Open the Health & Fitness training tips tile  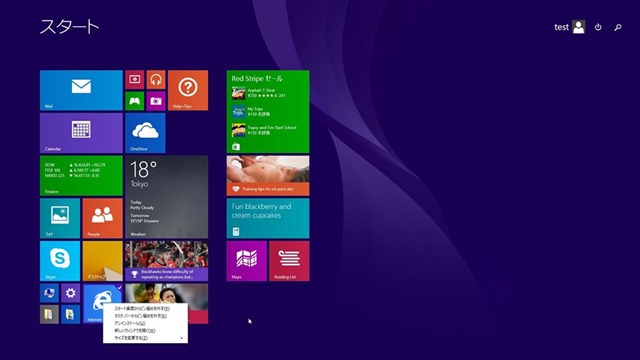[268, 176]
